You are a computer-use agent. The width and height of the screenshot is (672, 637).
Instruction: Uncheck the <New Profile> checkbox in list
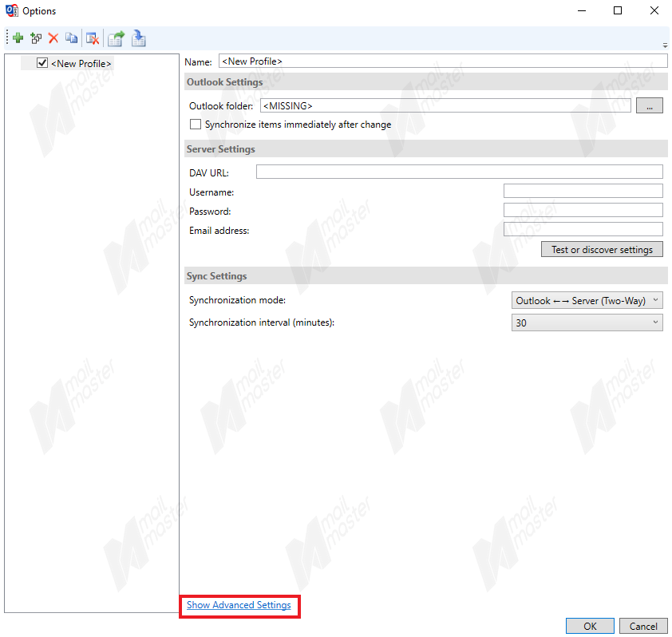click(42, 63)
